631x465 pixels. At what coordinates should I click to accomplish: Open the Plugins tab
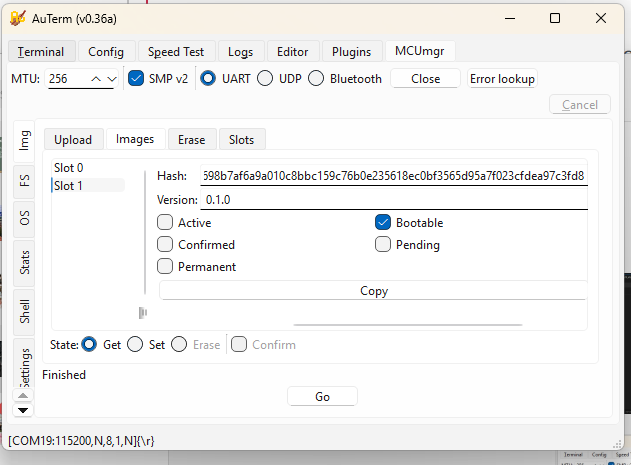click(352, 52)
